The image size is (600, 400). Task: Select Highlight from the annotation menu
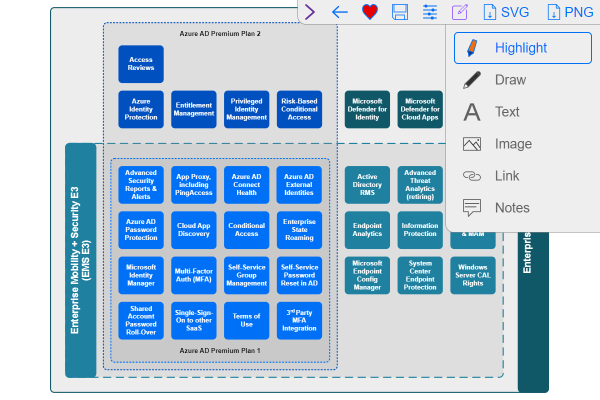pos(523,48)
